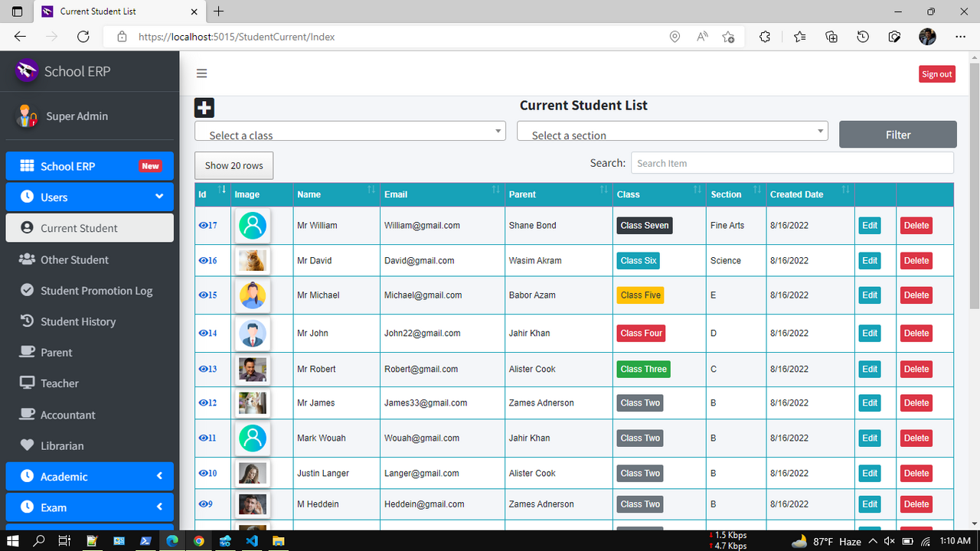Open the Select a section dropdown
Viewport: 980px width, 551px height.
click(x=672, y=132)
